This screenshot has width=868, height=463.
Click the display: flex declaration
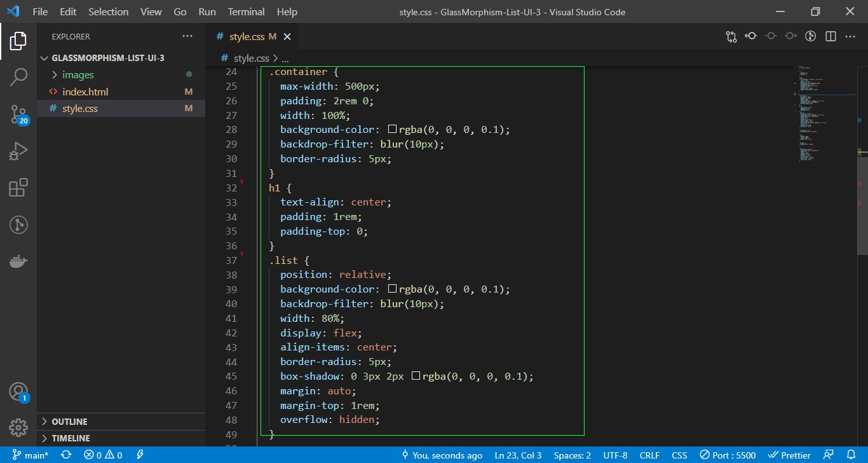321,333
